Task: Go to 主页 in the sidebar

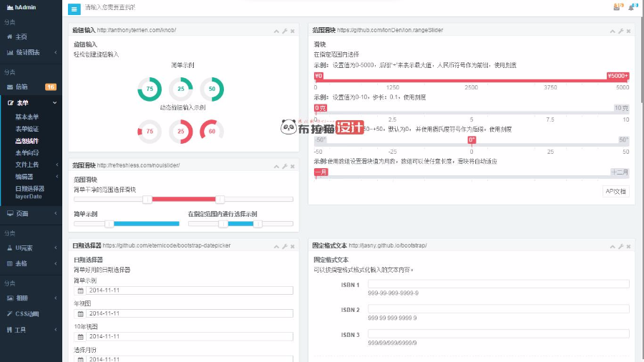Action: (x=21, y=37)
